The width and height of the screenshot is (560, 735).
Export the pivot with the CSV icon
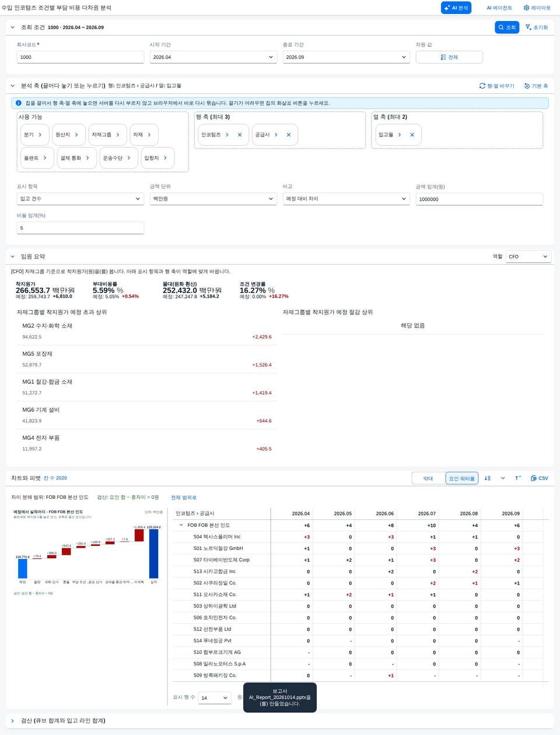tap(539, 478)
